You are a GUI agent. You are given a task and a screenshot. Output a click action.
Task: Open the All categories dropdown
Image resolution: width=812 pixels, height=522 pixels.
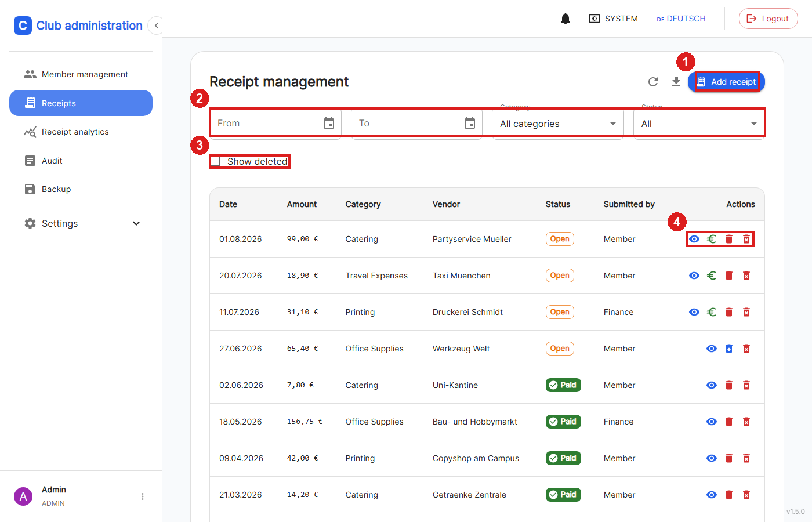pyautogui.click(x=558, y=124)
